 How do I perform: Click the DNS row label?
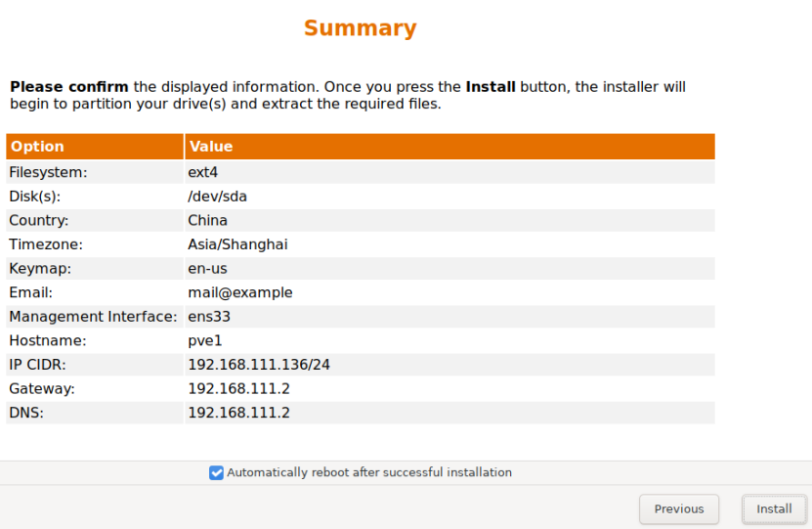tap(27, 413)
